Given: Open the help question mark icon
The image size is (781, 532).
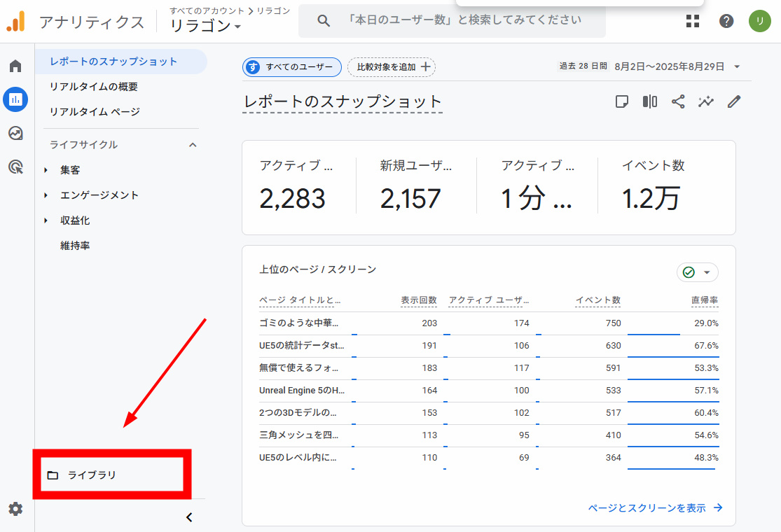Looking at the screenshot, I should click(x=726, y=21).
